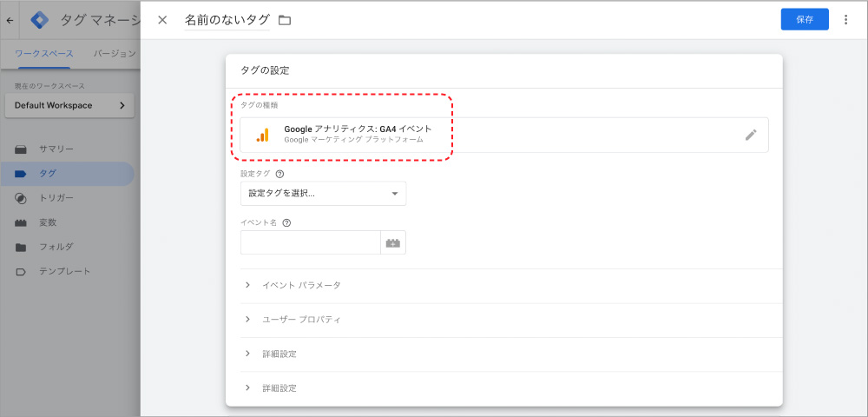Click the variable picker icon by イベント名
The width and height of the screenshot is (868, 417).
pos(393,242)
